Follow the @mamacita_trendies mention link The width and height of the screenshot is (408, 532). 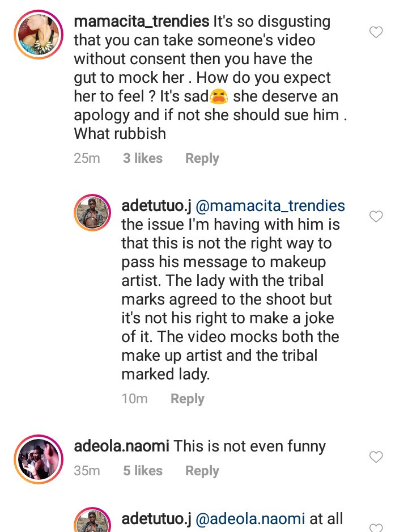click(271, 206)
